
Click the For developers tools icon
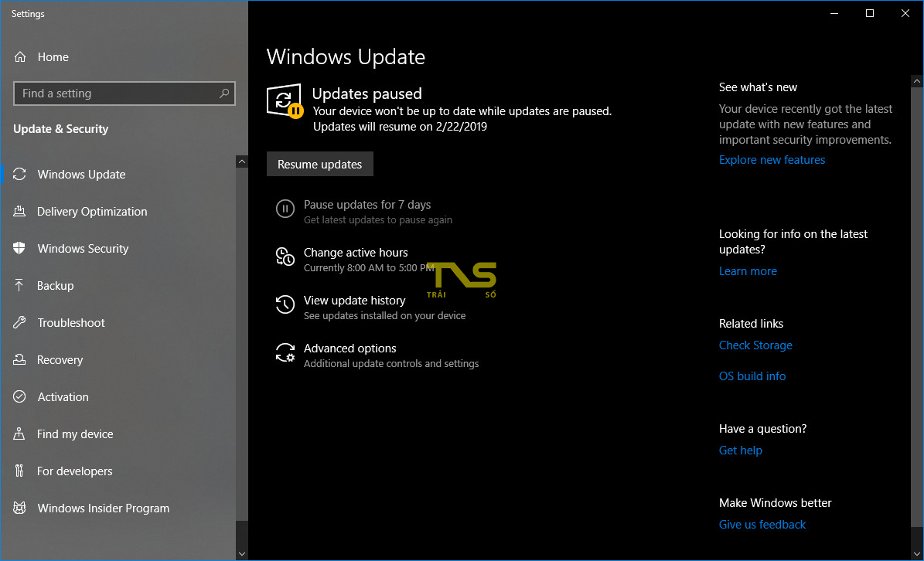(19, 471)
